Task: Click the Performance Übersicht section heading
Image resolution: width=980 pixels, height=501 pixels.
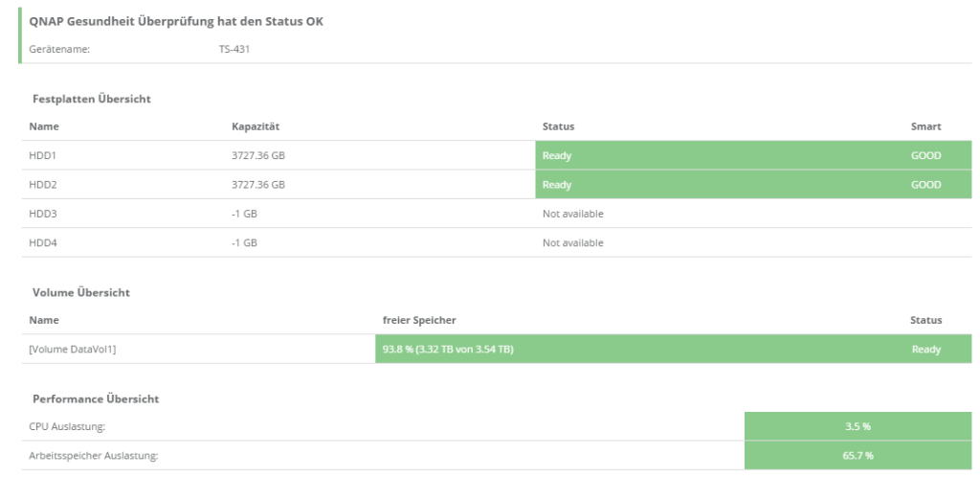Action: (x=96, y=399)
